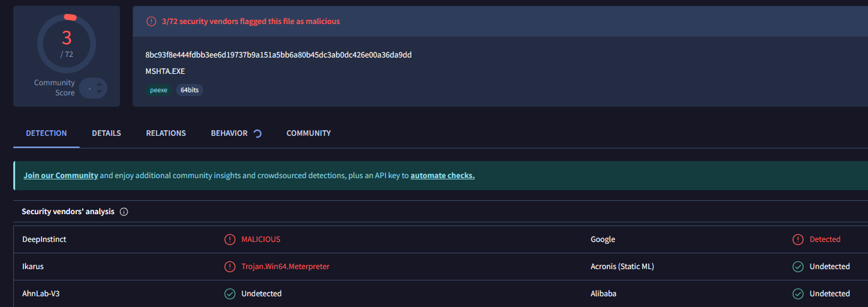Image resolution: width=868 pixels, height=307 pixels.
Task: Click the Google vendor name
Action: point(603,239)
